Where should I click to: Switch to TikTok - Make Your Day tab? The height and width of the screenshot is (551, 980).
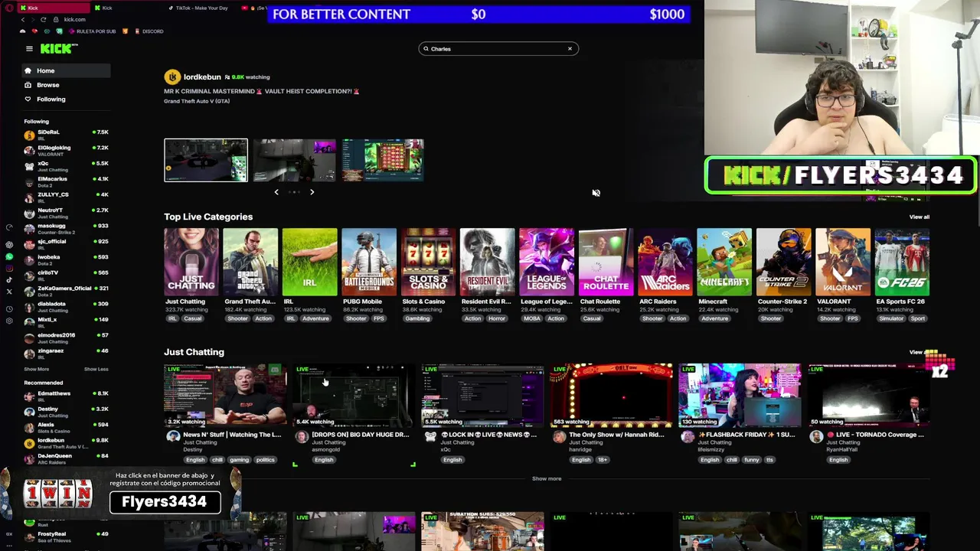pyautogui.click(x=198, y=8)
